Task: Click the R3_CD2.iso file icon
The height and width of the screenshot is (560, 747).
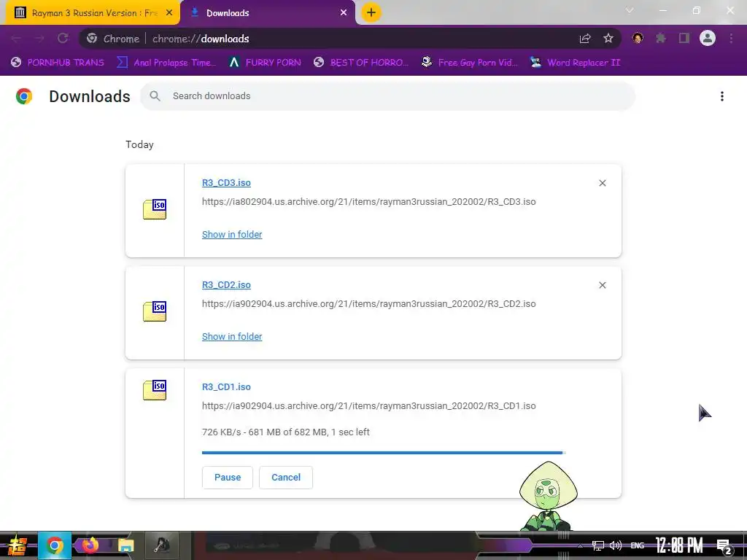Action: tap(155, 311)
